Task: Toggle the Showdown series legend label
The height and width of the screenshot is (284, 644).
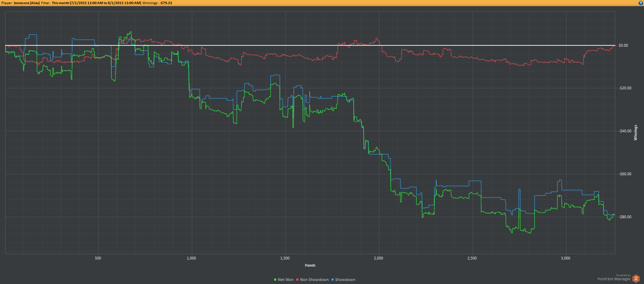Action: click(345, 280)
